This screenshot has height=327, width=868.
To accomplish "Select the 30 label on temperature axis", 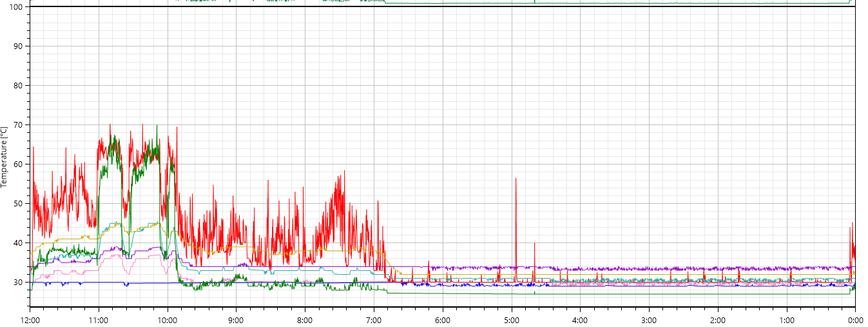I will point(19,282).
